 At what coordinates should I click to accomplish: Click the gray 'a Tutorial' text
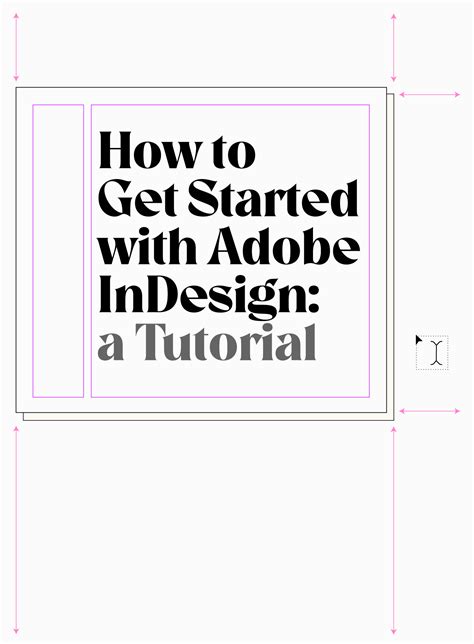point(207,342)
